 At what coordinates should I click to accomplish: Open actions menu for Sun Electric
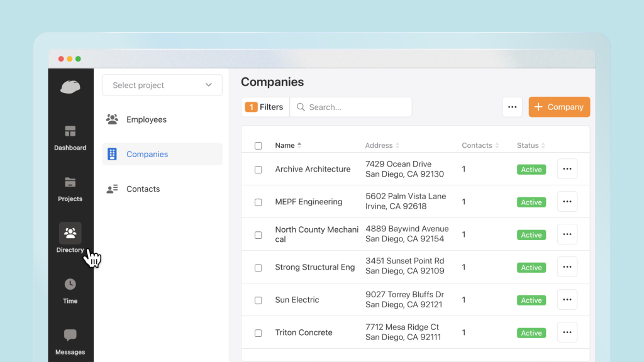[x=567, y=300]
